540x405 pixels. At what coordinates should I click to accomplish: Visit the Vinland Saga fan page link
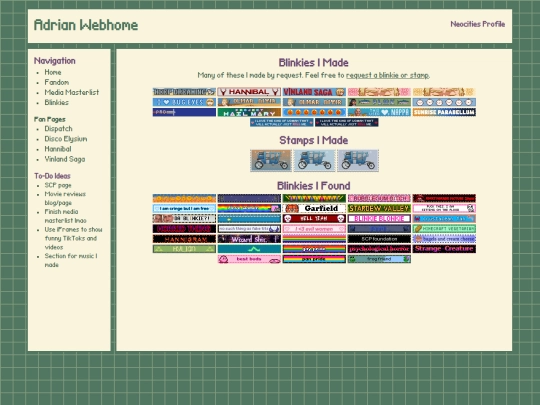65,159
